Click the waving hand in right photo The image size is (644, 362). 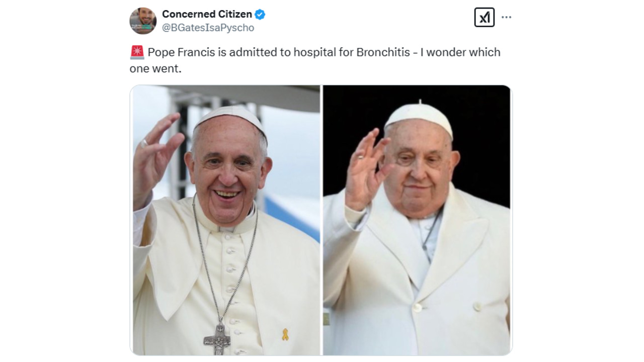(x=366, y=169)
